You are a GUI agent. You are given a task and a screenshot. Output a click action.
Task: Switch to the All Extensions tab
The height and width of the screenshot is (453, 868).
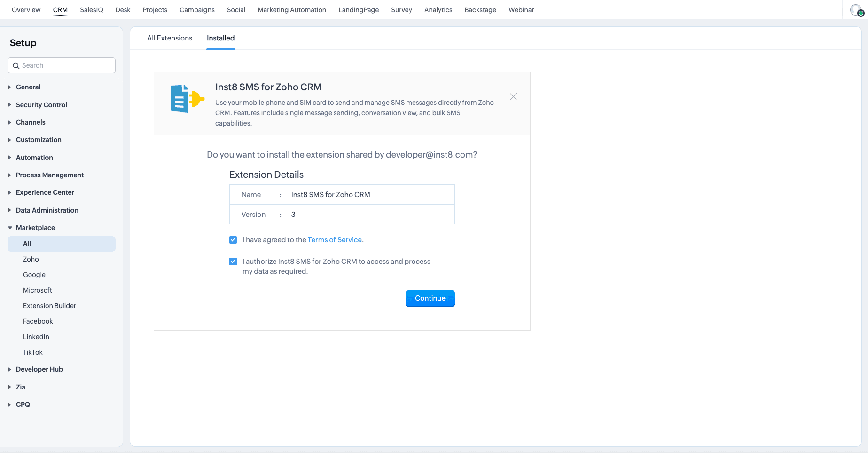[x=170, y=38]
